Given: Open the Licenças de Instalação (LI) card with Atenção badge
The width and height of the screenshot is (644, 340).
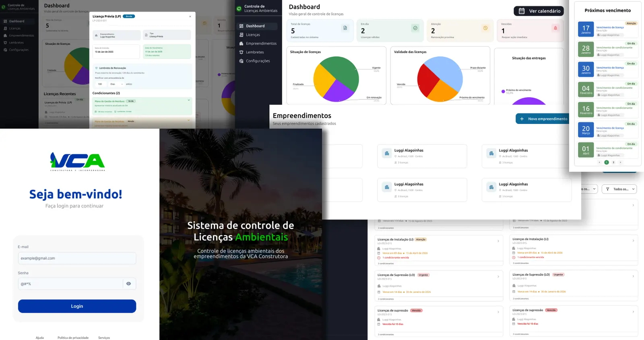Looking at the screenshot, I should pos(439,250).
